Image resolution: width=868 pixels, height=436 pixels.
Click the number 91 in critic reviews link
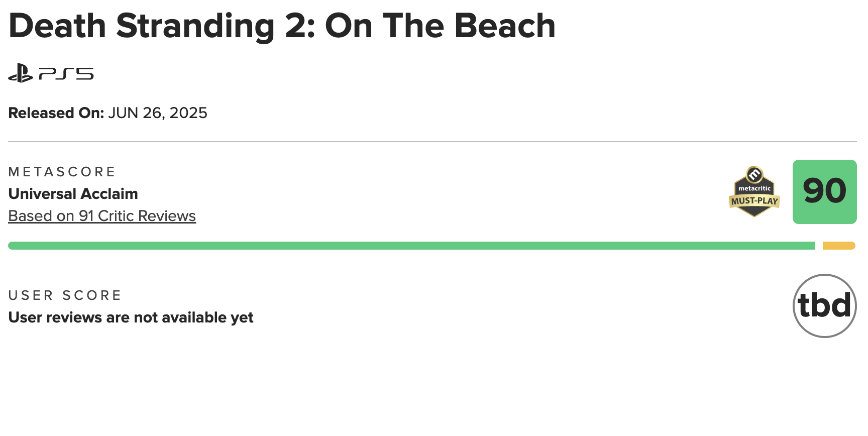86,216
